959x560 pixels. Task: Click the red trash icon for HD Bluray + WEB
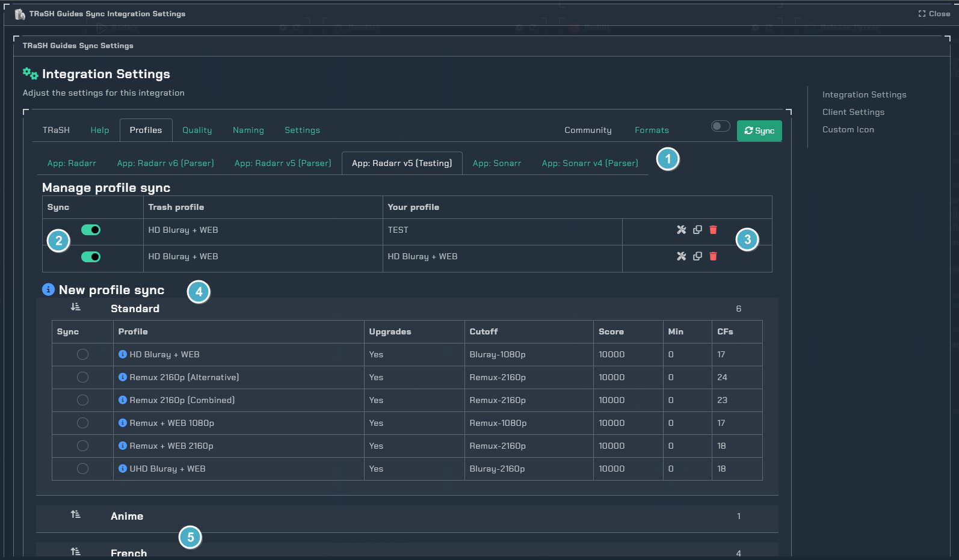pos(713,256)
